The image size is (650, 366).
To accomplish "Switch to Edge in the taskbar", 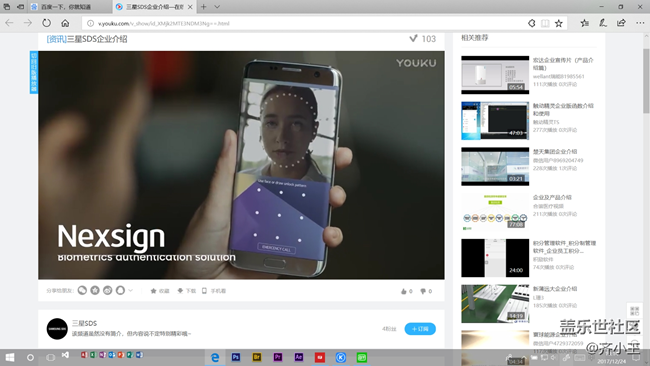I will (215, 357).
